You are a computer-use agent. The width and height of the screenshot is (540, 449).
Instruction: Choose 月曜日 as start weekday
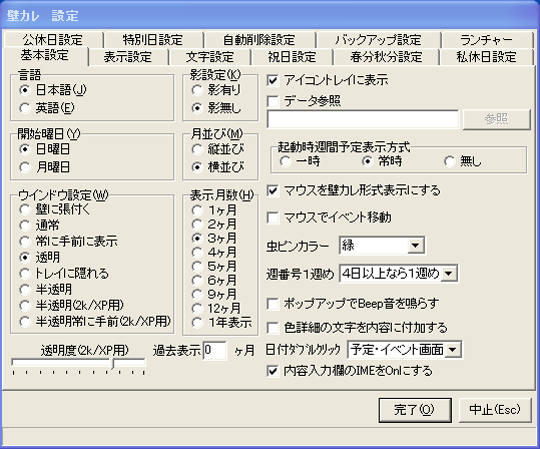pyautogui.click(x=45, y=167)
